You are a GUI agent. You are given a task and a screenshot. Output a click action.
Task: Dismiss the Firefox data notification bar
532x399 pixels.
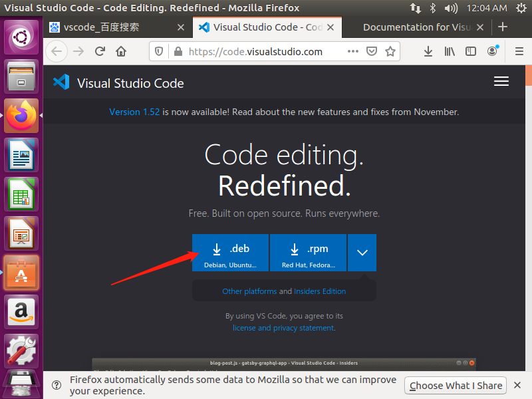(517, 385)
